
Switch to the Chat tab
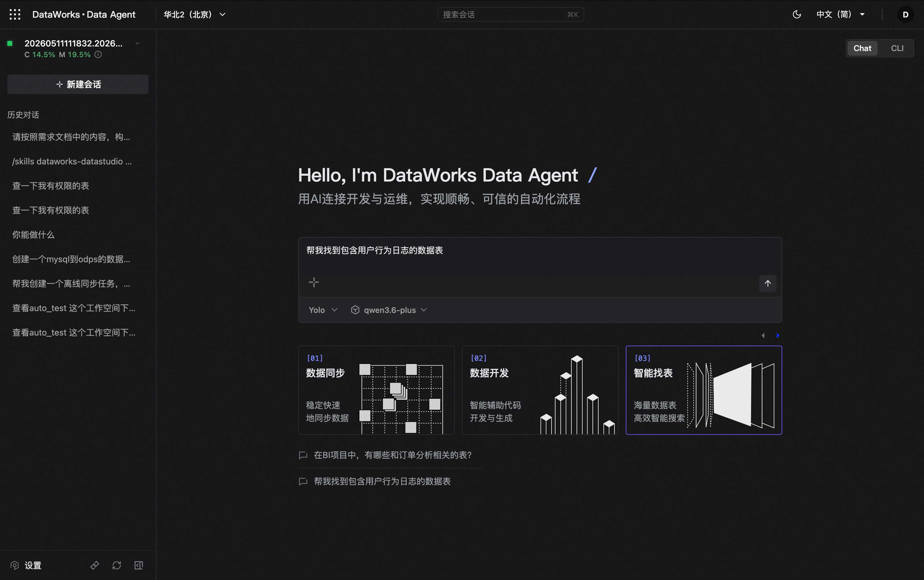pyautogui.click(x=862, y=48)
